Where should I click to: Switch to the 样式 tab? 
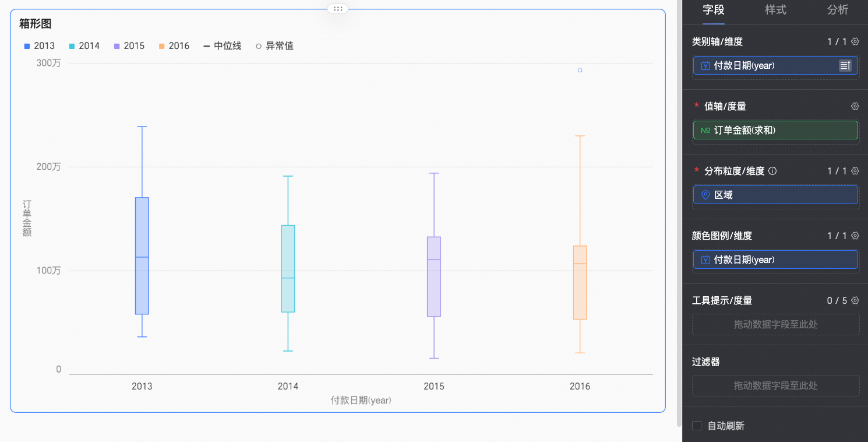775,10
